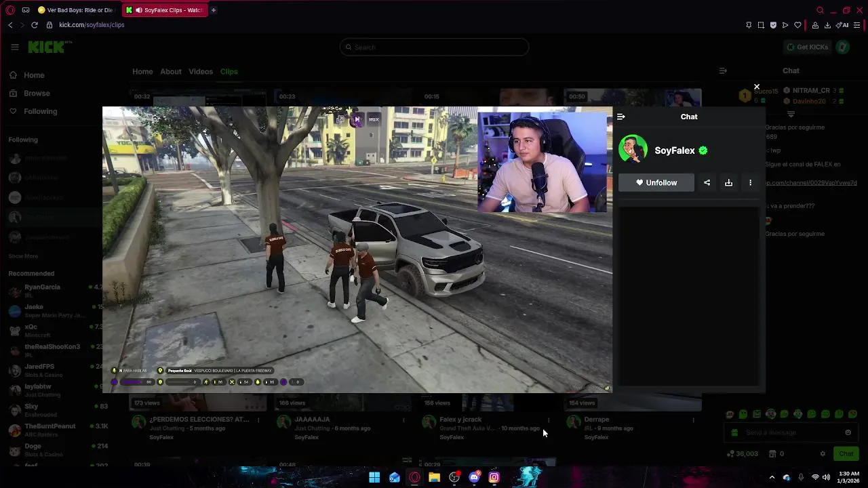Open the Derrape clip
This screenshot has height=488, width=868.
click(597, 420)
